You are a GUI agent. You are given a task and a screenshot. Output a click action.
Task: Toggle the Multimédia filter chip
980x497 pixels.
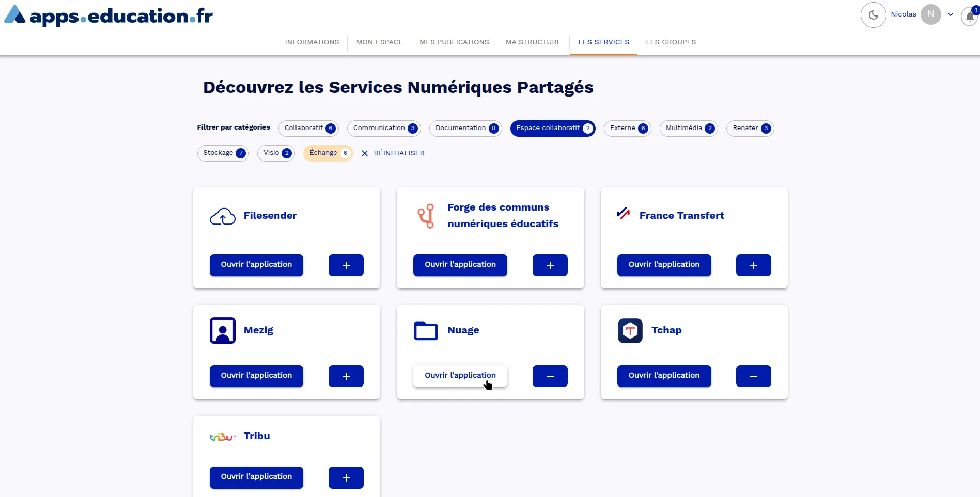point(689,128)
